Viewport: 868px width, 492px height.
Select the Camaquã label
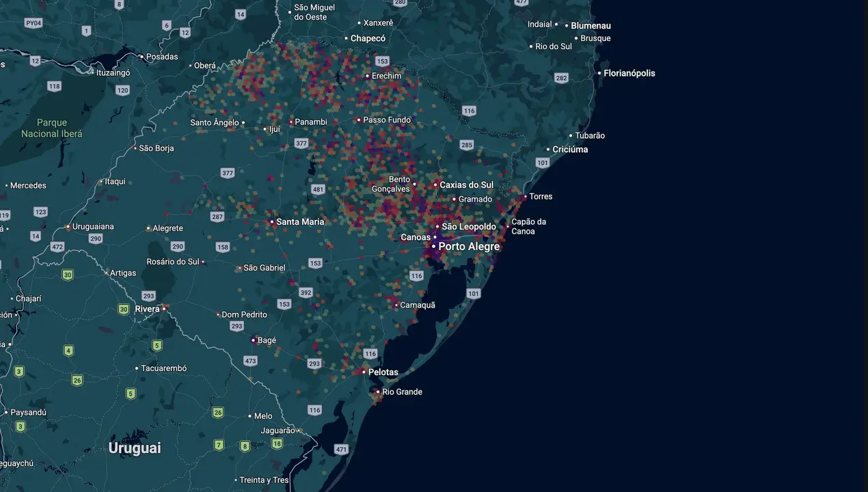tap(417, 305)
